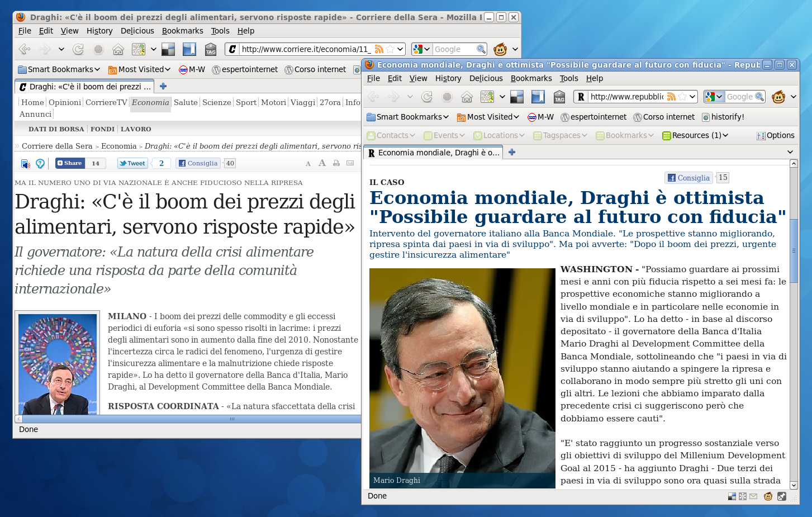Click the TAG icon in Corriere window toolbar
Viewport: 812px width, 517px height.
pyautogui.click(x=211, y=49)
